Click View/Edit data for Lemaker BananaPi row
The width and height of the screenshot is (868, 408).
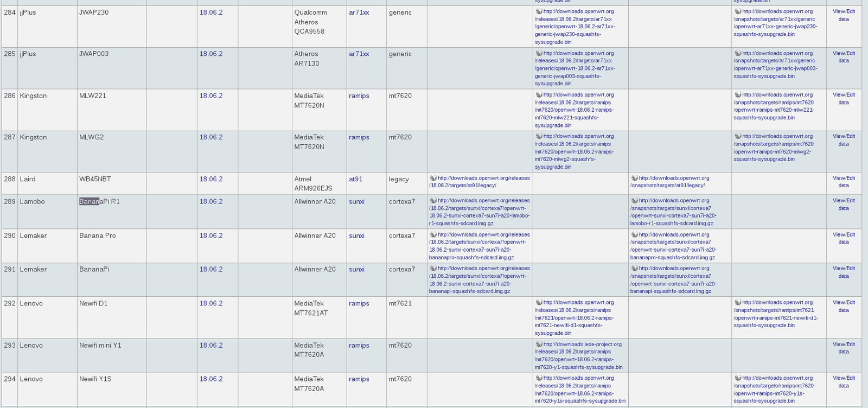(x=844, y=272)
